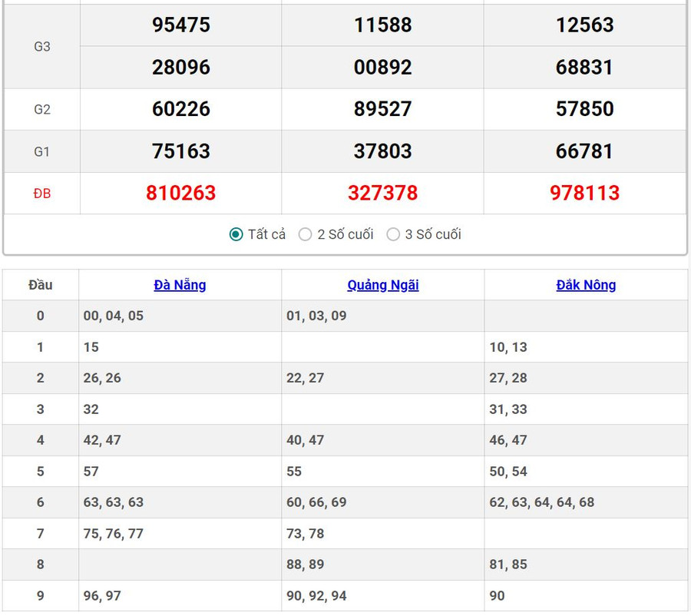The image size is (691, 616).
Task: Click the "Đầu" column header
Action: coord(41,285)
